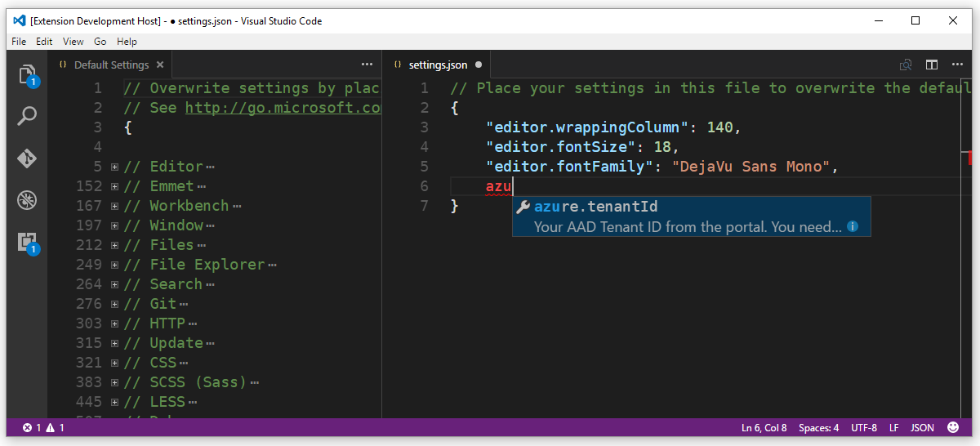Expand the File Explorer settings section
The height and width of the screenshot is (446, 980).
coord(115,265)
